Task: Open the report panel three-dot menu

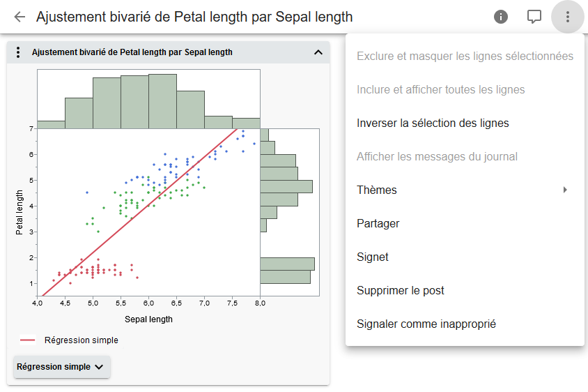Action: coord(19,52)
